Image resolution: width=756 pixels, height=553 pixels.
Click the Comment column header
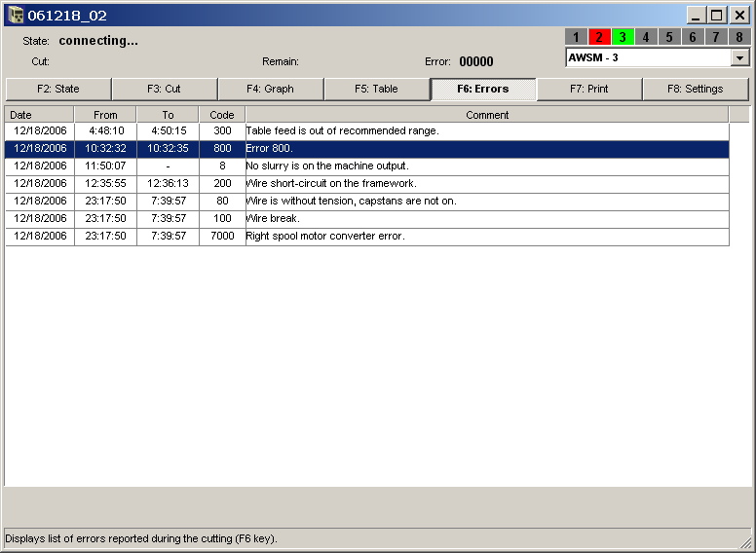[487, 115]
